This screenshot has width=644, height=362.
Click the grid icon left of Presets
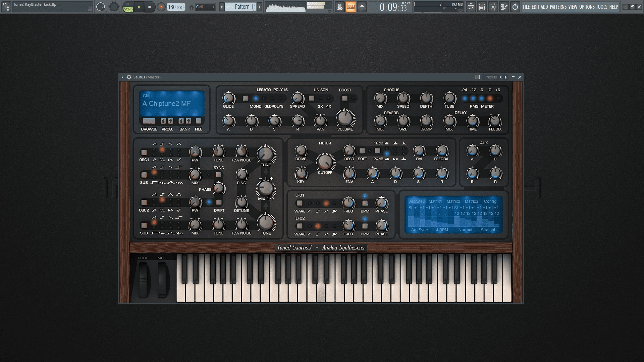pos(478,77)
